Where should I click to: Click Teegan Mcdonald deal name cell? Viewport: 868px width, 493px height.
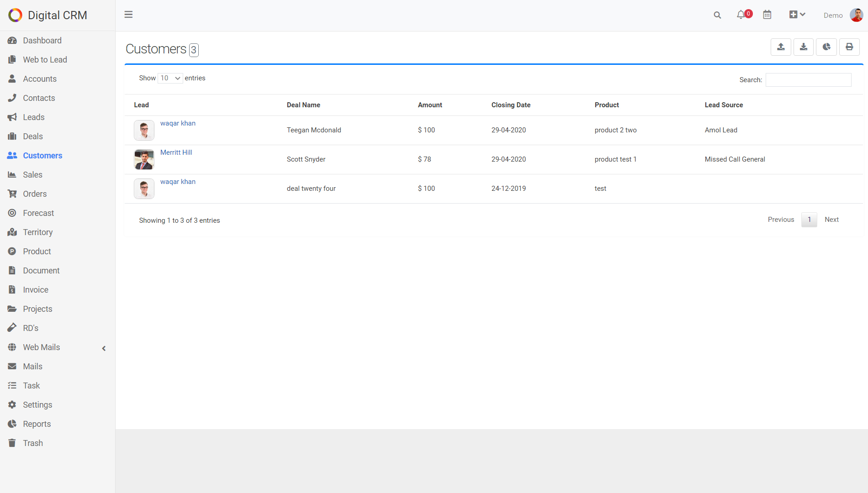click(x=314, y=130)
